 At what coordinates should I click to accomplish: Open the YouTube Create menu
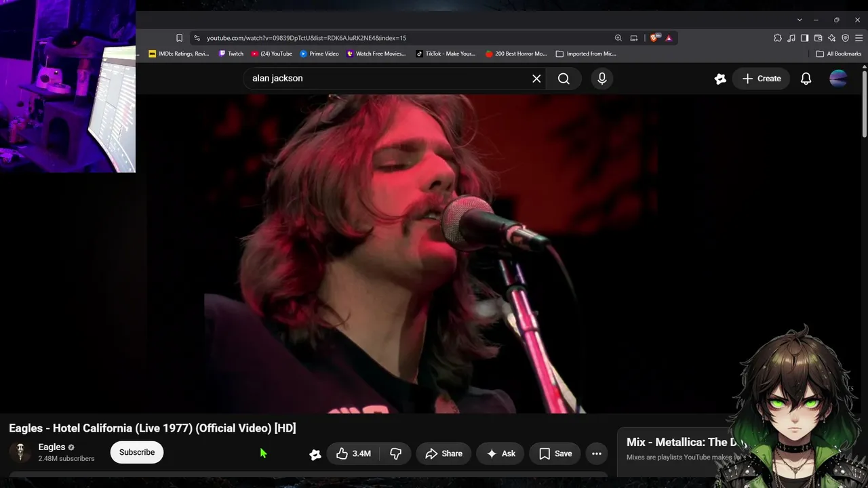762,79
